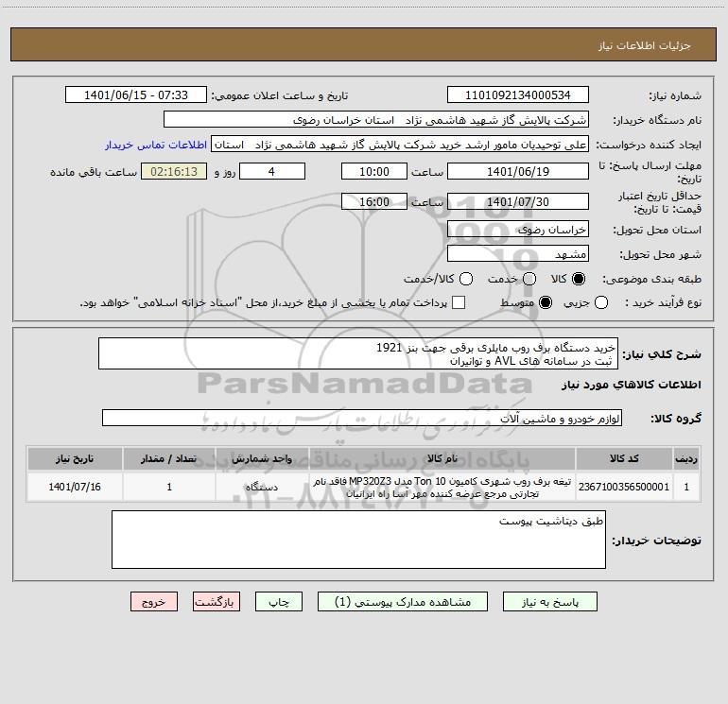The height and width of the screenshot is (704, 728).
Task: Choose the متوسط purchase type radio
Action: click(546, 302)
